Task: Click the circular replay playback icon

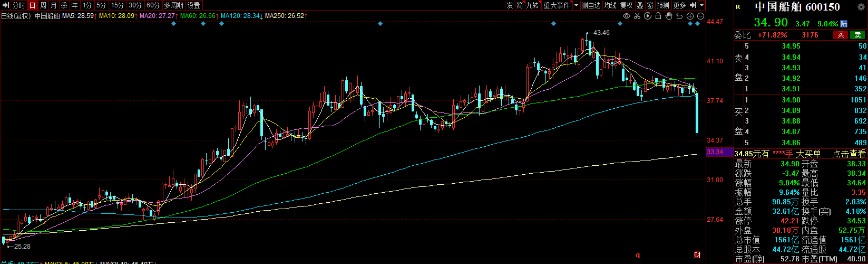Action: pyautogui.click(x=648, y=16)
